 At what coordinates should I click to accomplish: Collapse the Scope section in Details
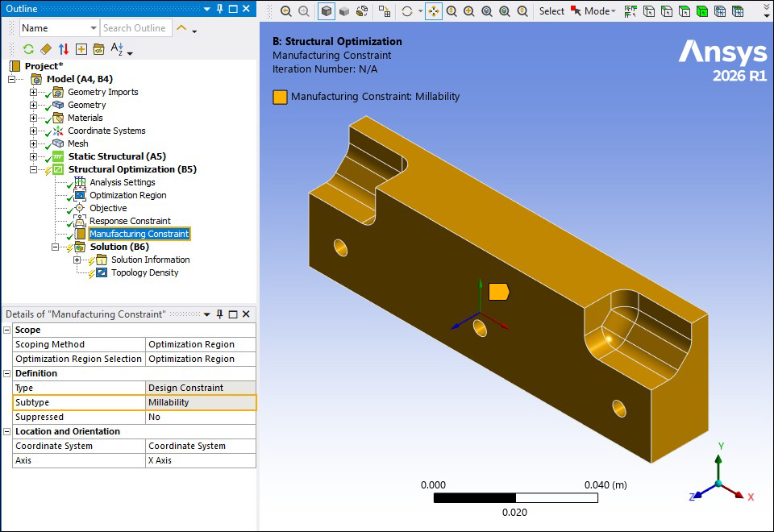coord(7,330)
